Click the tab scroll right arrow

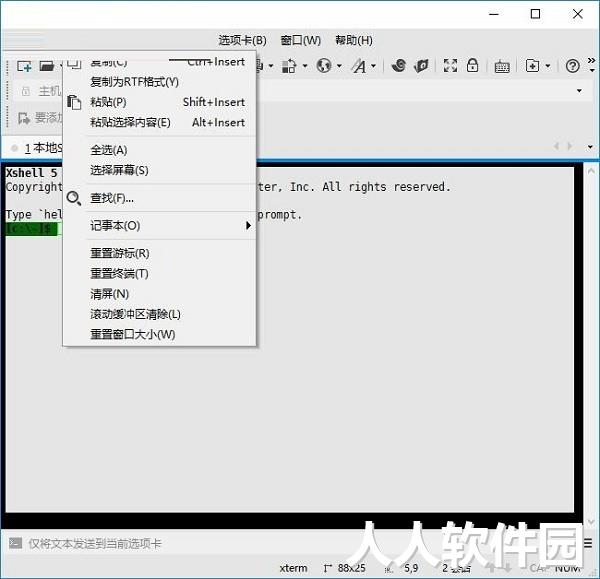[570, 146]
